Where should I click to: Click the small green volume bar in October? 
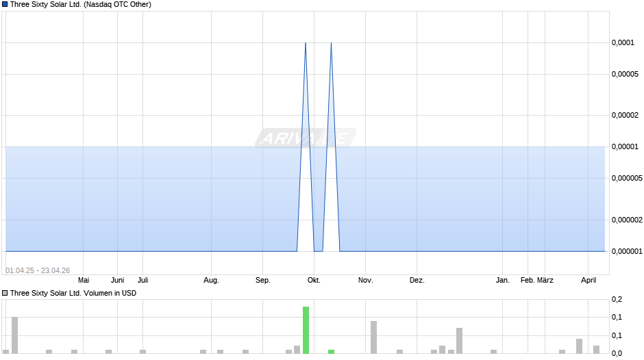pos(331,352)
